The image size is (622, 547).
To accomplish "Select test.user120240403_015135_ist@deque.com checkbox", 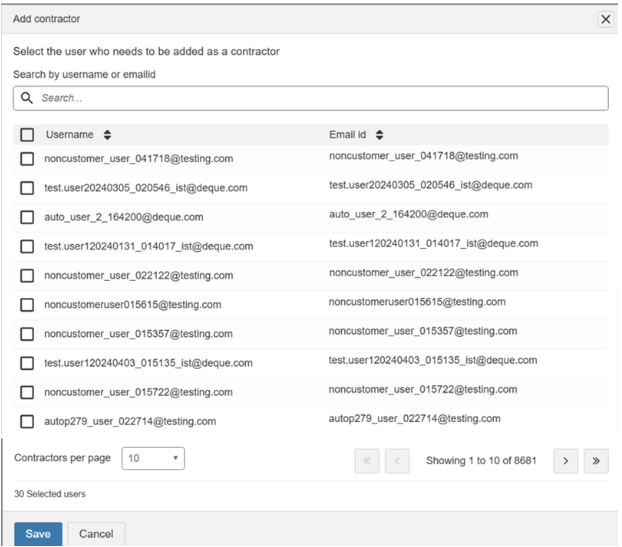I will click(27, 363).
